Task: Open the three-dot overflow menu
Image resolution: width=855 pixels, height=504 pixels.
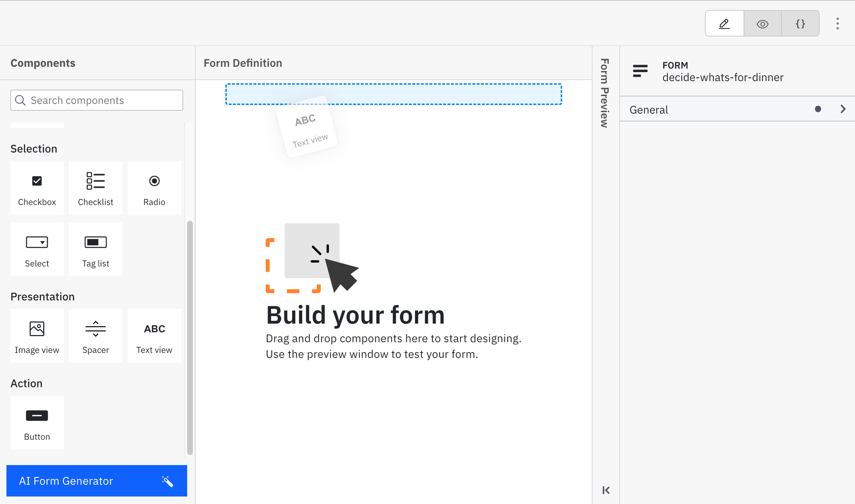Action: coord(837,23)
